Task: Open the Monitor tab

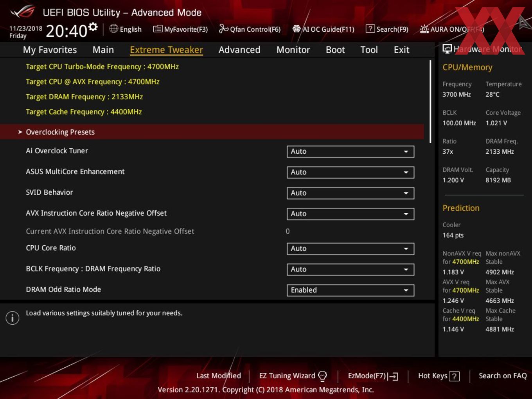Action: (x=293, y=50)
